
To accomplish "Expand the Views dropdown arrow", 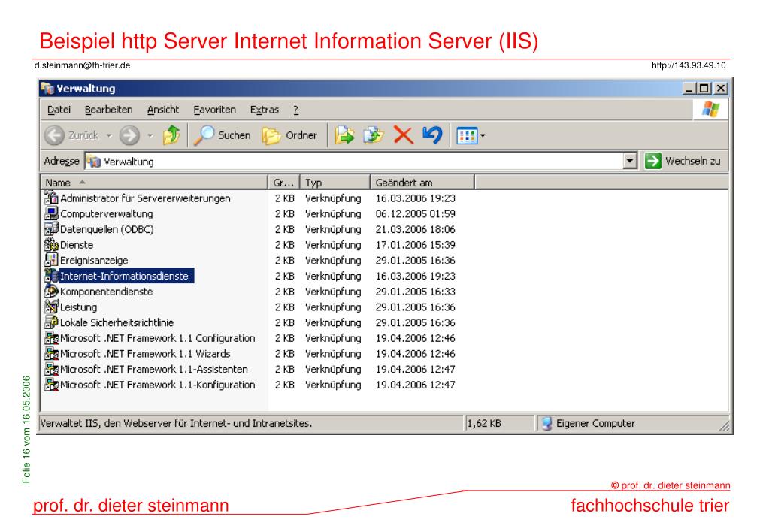I will (x=483, y=136).
